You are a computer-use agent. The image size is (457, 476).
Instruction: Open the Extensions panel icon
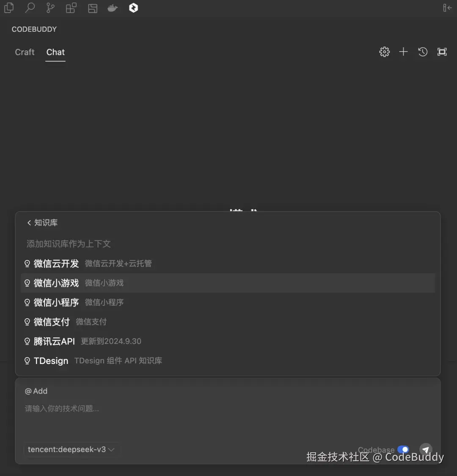point(71,8)
